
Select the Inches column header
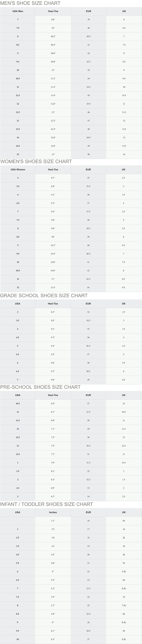53,512
